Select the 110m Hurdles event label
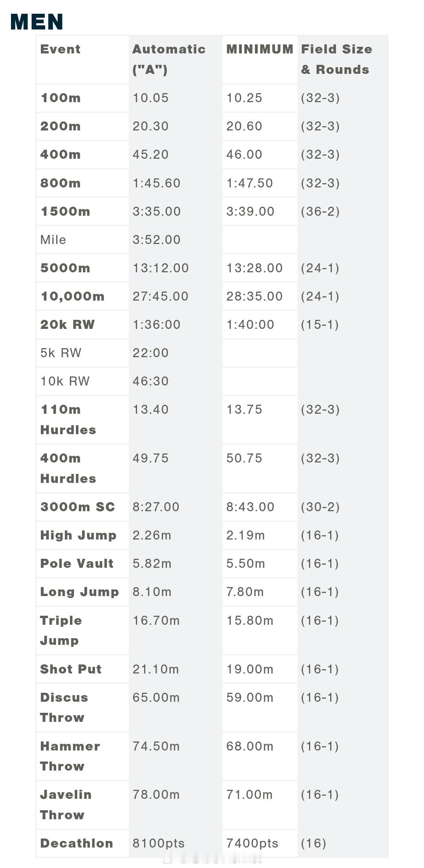Image resolution: width=424 pixels, height=868 pixels. pyautogui.click(x=68, y=420)
